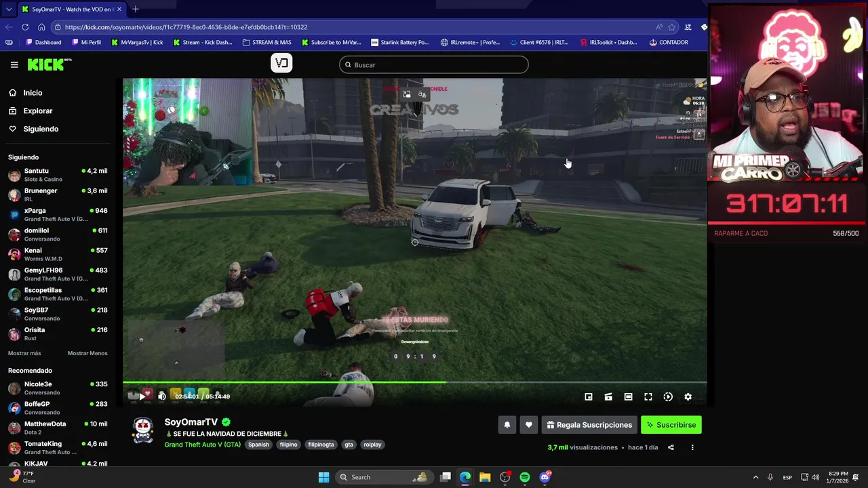Image resolution: width=868 pixels, height=488 pixels.
Task: Go to Inicio in the sidebar
Action: [33, 93]
